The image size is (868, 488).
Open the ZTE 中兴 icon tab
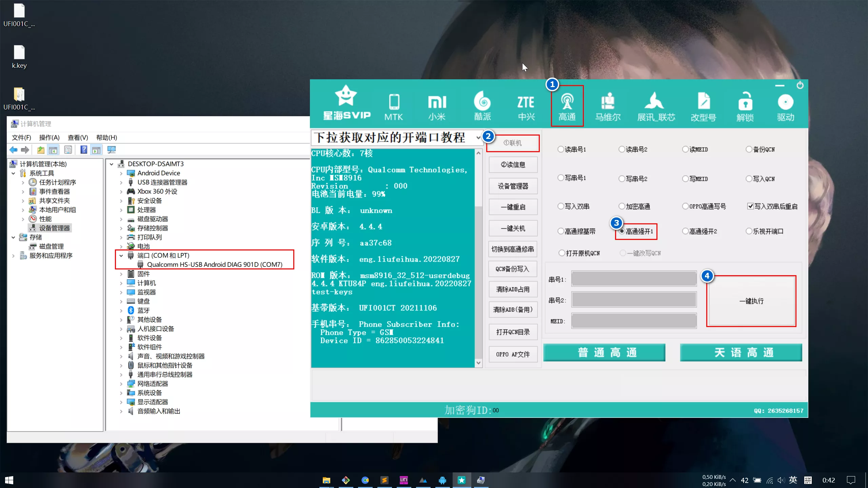click(x=526, y=108)
